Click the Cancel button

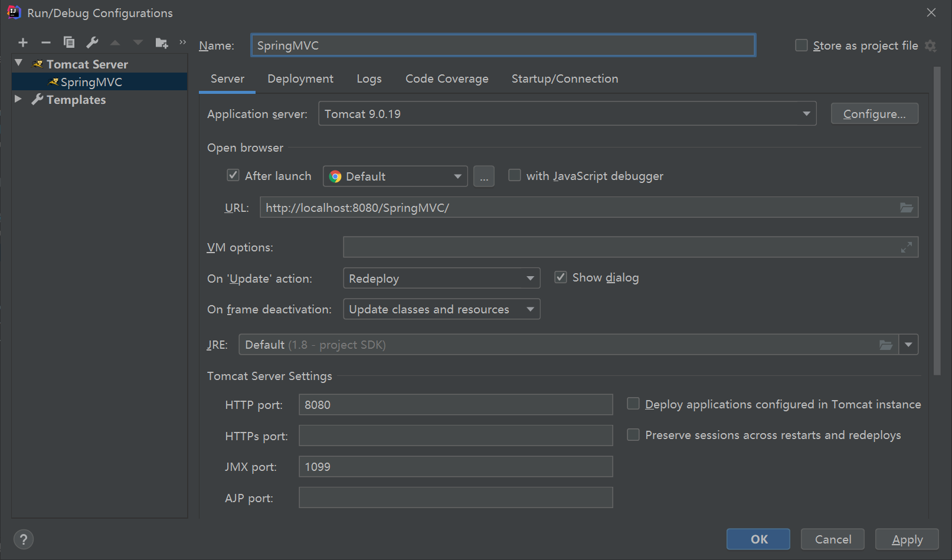[833, 539]
